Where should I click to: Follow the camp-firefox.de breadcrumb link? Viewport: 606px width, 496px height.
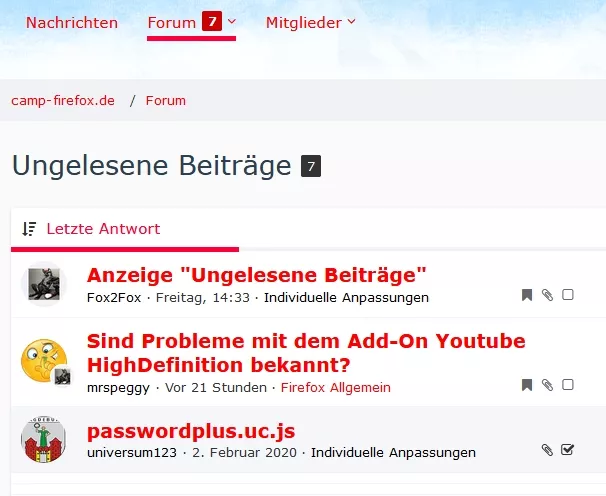click(x=63, y=101)
